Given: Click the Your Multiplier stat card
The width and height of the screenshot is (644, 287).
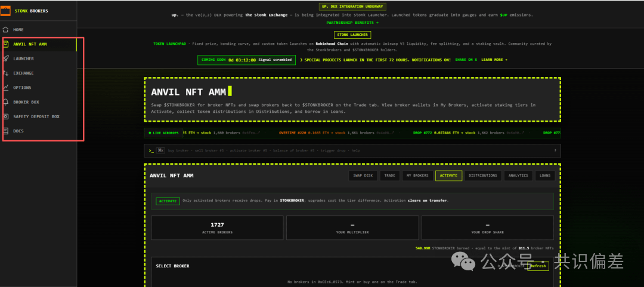Looking at the screenshot, I should 352,228.
